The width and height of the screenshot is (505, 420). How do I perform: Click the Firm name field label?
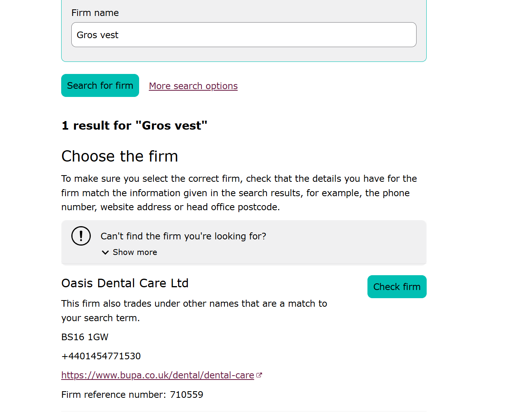pyautogui.click(x=95, y=13)
